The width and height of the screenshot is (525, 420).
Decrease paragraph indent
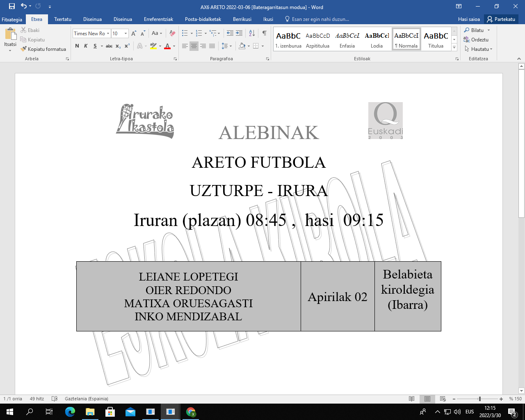point(230,33)
